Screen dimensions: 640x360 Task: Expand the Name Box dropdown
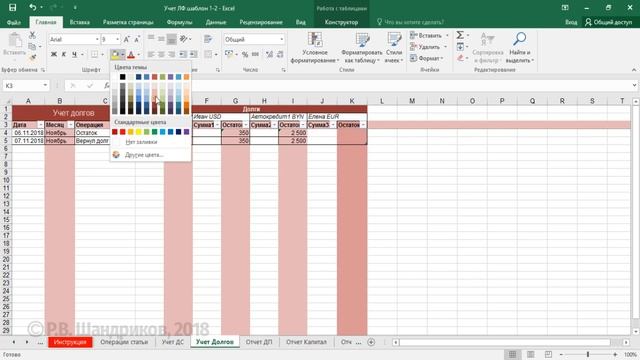[45, 85]
